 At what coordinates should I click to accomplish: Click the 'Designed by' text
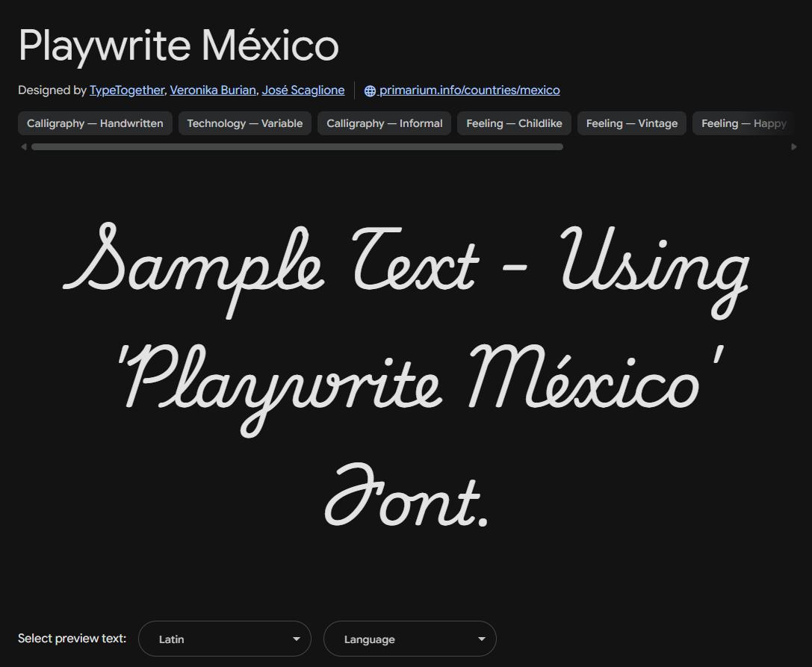tap(52, 90)
